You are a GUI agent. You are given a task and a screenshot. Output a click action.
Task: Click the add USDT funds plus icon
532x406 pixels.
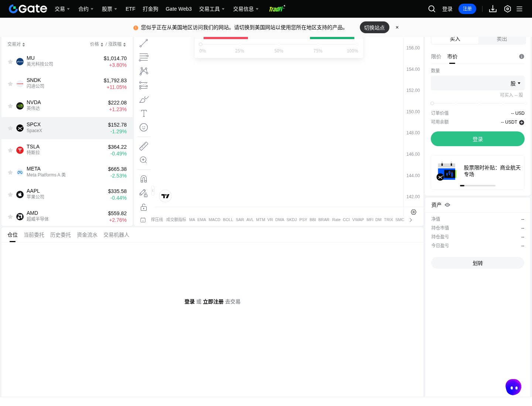(522, 123)
